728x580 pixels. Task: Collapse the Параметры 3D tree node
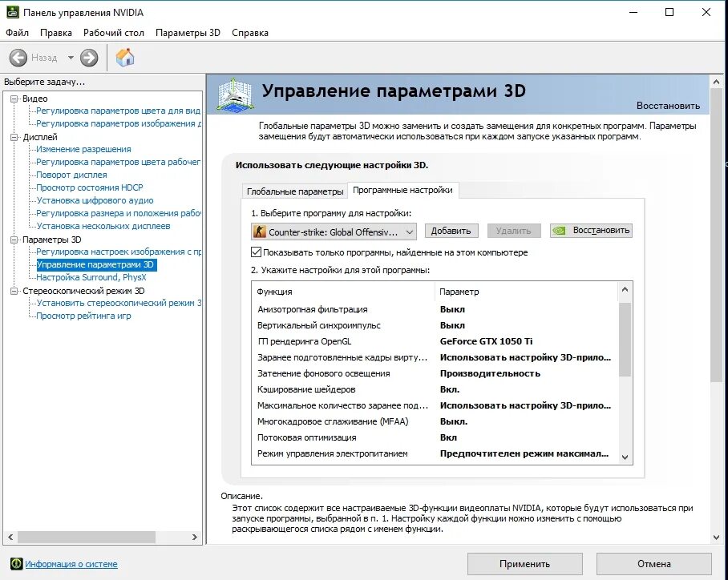click(x=14, y=240)
